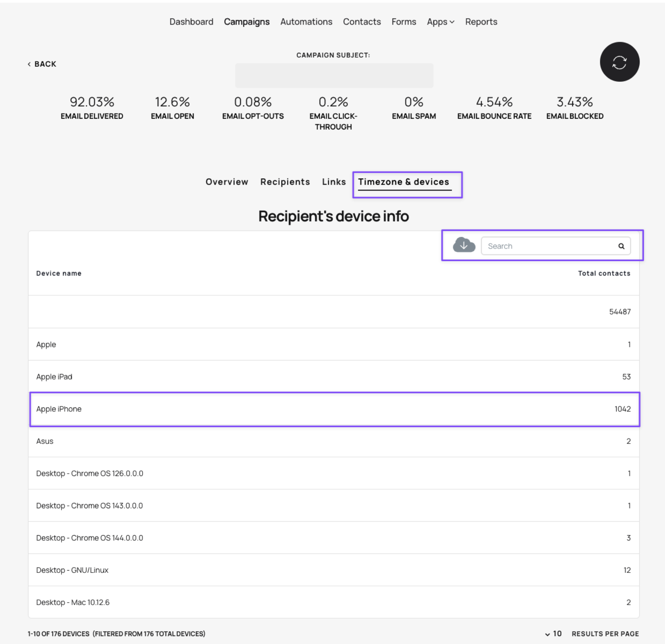Switch to the Recipients tab
This screenshot has height=644, width=665.
(285, 182)
